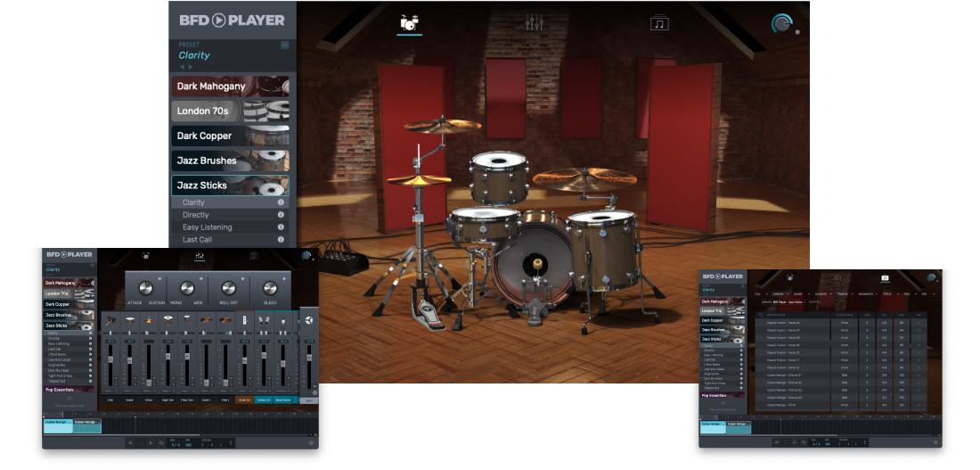Click the Roll Off knob in mixer window
This screenshot has height=470, width=980.
click(229, 288)
